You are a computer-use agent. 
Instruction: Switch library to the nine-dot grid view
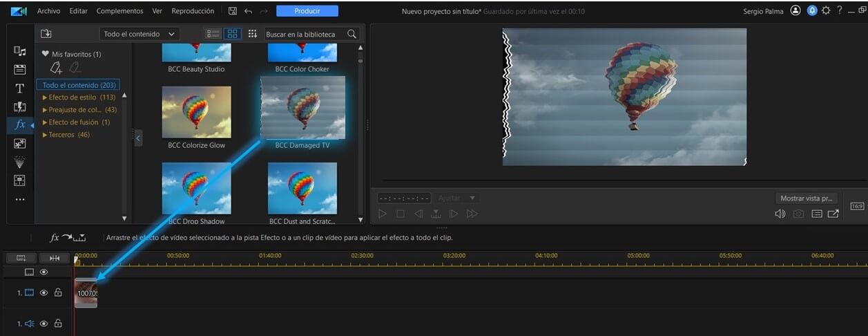pyautogui.click(x=252, y=34)
